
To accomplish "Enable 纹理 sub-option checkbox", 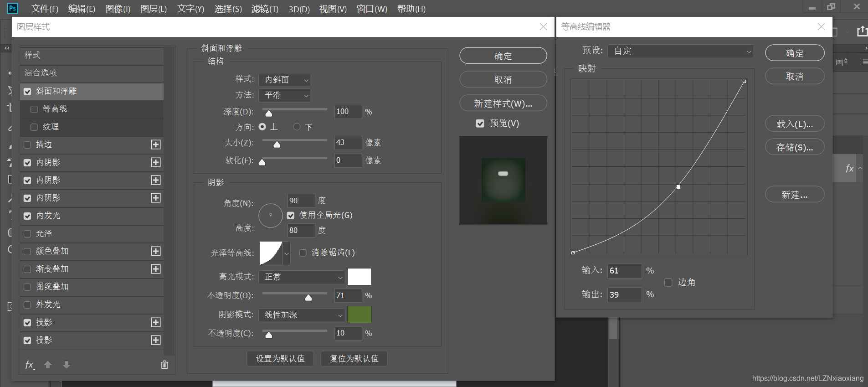I will (x=34, y=127).
